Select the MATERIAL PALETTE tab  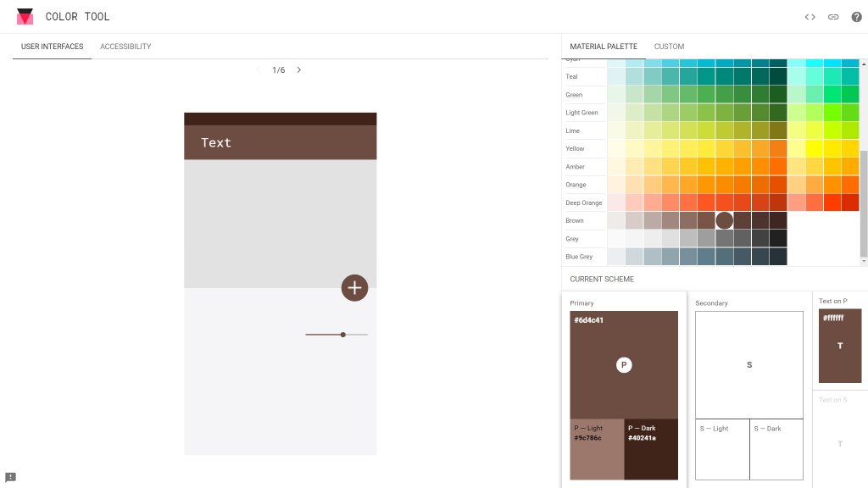[603, 47]
